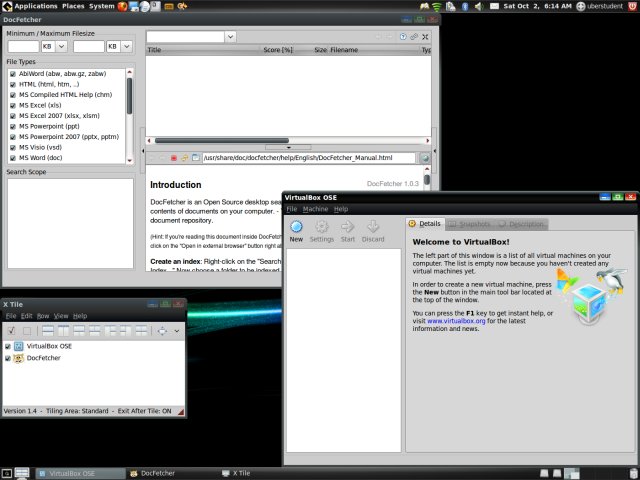Click DocFetcher crossed-arrows icon beside link icon
Image resolution: width=640 pixels, height=480 pixels.
[425, 37]
